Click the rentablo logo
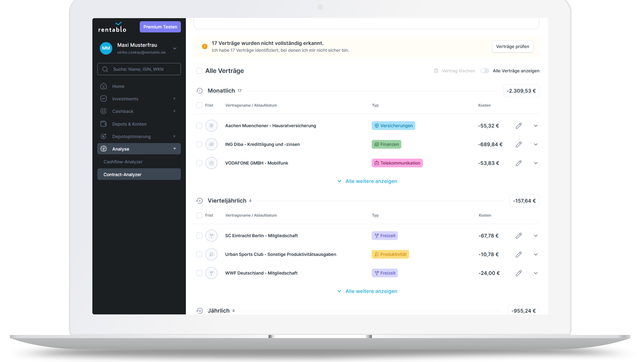644x362 pixels. coord(112,27)
